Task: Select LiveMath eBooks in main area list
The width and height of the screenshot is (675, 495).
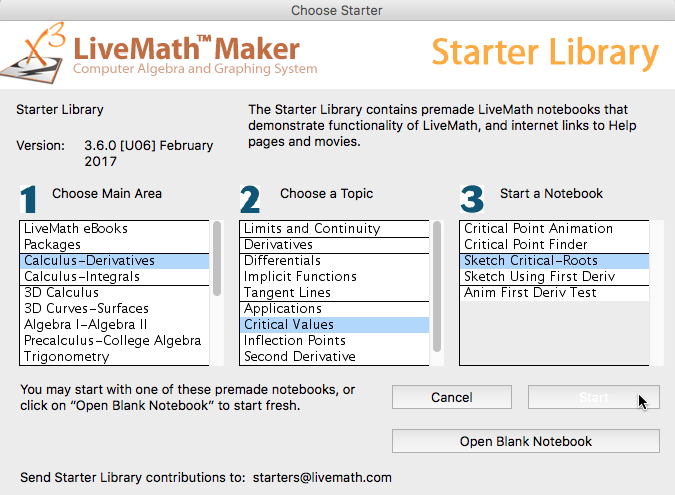Action: 115,229
